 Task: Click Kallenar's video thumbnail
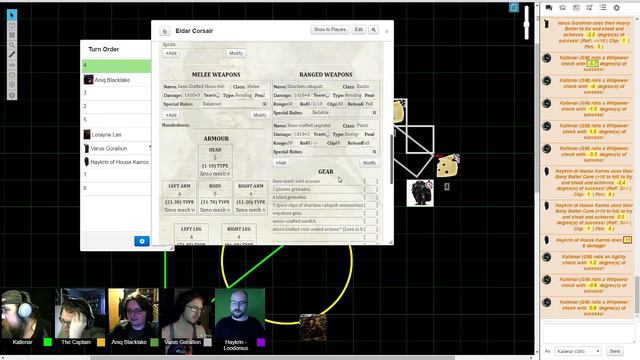[27, 313]
